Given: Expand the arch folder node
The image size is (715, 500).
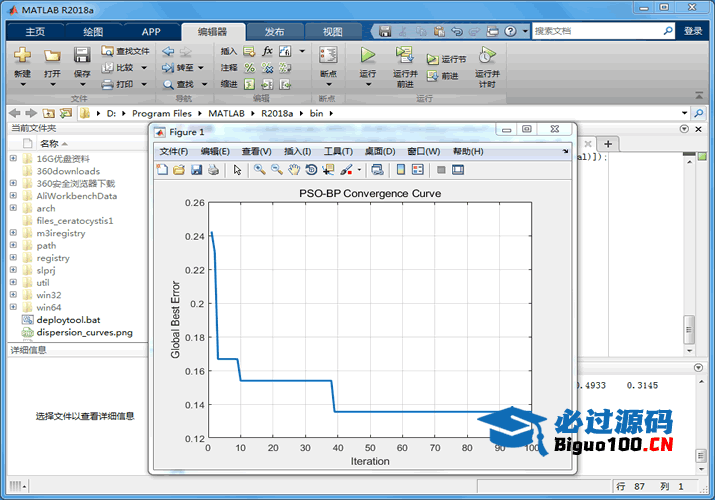Looking at the screenshot, I should pyautogui.click(x=13, y=208).
